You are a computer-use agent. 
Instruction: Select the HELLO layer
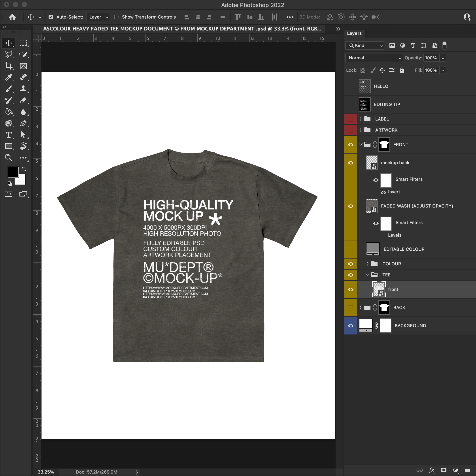click(381, 87)
